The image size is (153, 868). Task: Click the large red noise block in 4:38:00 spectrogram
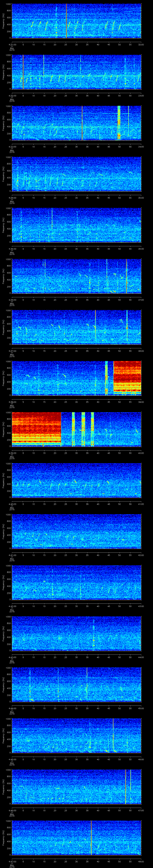127,377
